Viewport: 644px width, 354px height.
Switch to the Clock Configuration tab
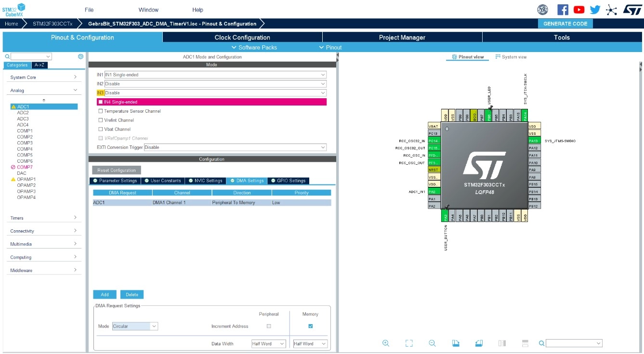click(242, 38)
